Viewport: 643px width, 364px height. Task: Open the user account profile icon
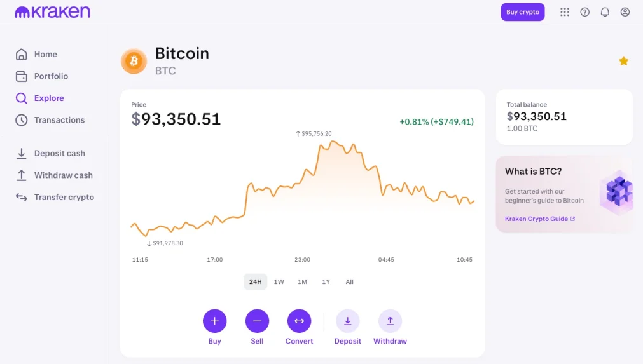click(x=625, y=12)
